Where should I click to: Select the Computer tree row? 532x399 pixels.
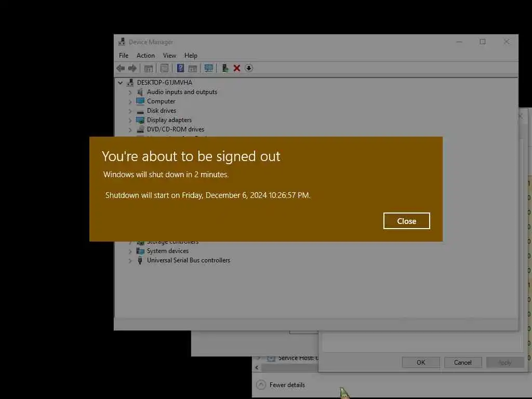161,101
